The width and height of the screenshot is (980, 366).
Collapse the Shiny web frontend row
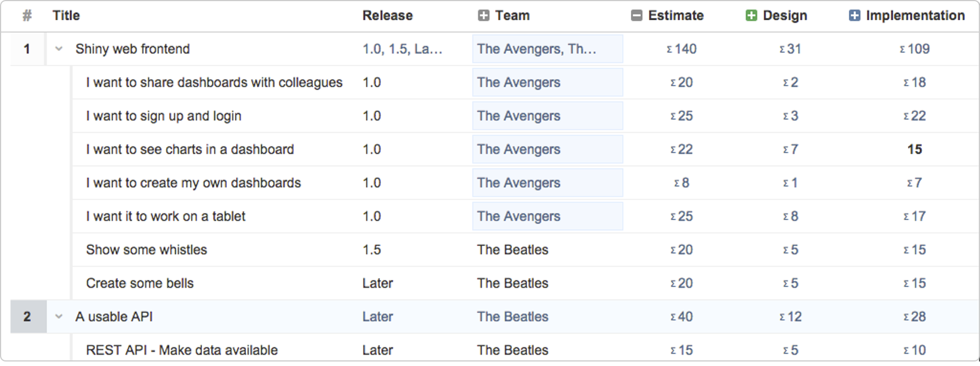[x=59, y=49]
